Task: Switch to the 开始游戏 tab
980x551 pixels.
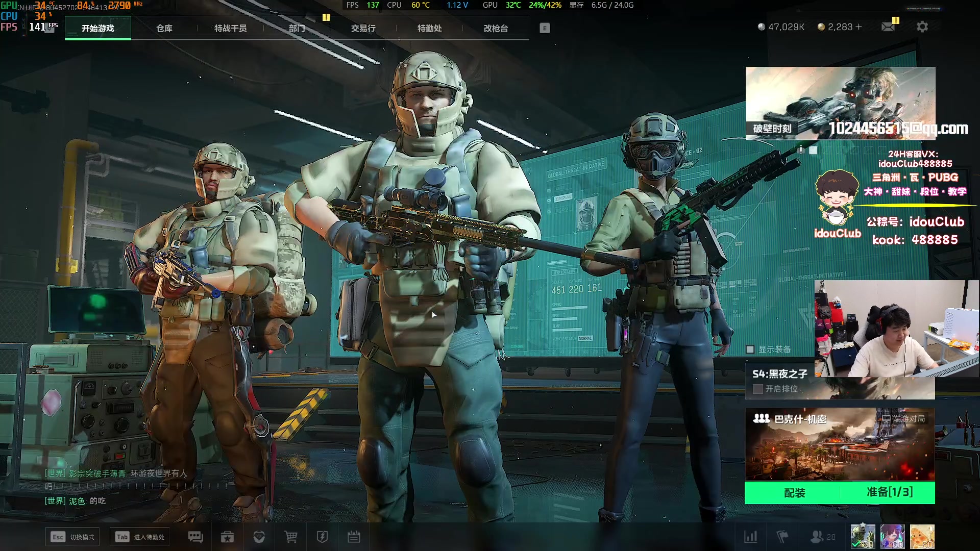Action: (98, 28)
